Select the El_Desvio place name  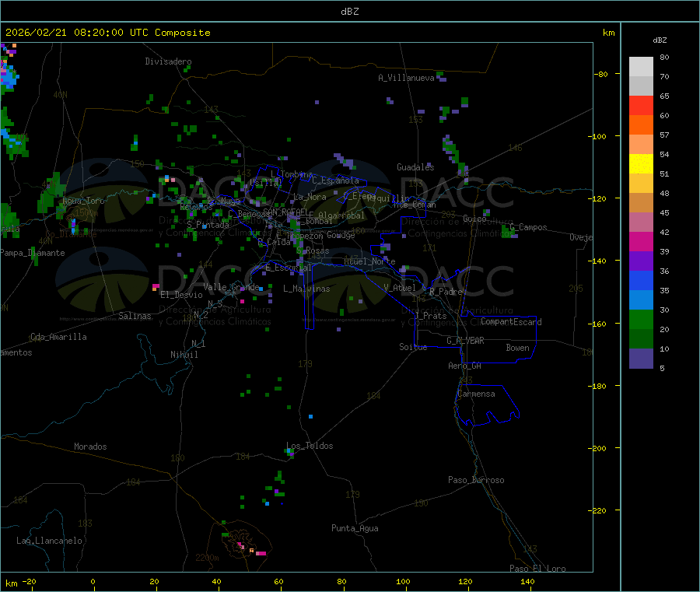pyautogui.click(x=181, y=295)
